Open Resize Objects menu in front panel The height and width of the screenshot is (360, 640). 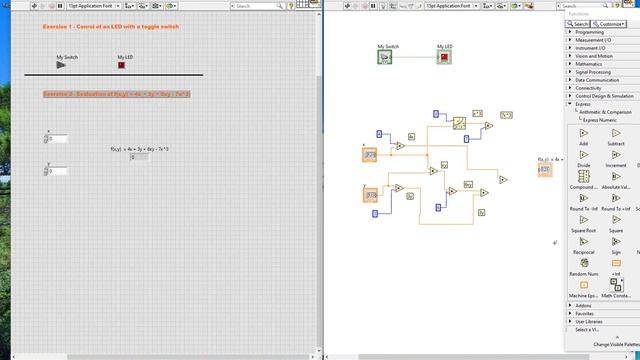tap(157, 6)
